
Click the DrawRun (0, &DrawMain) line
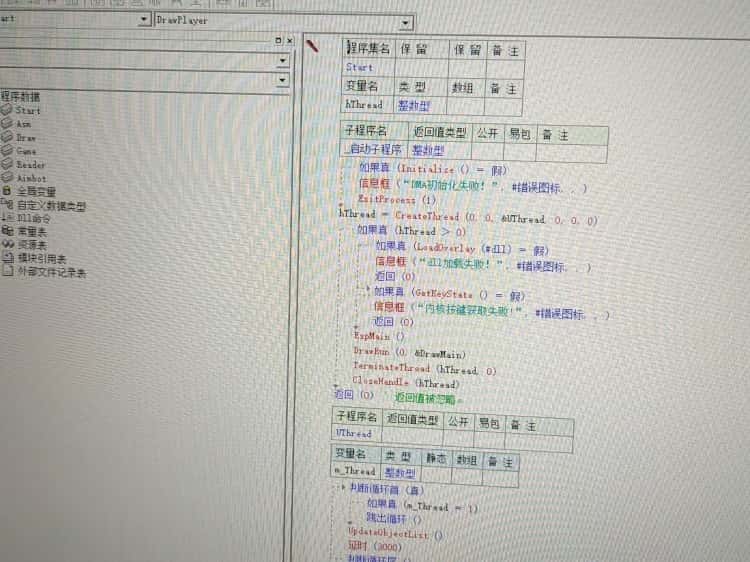409,353
